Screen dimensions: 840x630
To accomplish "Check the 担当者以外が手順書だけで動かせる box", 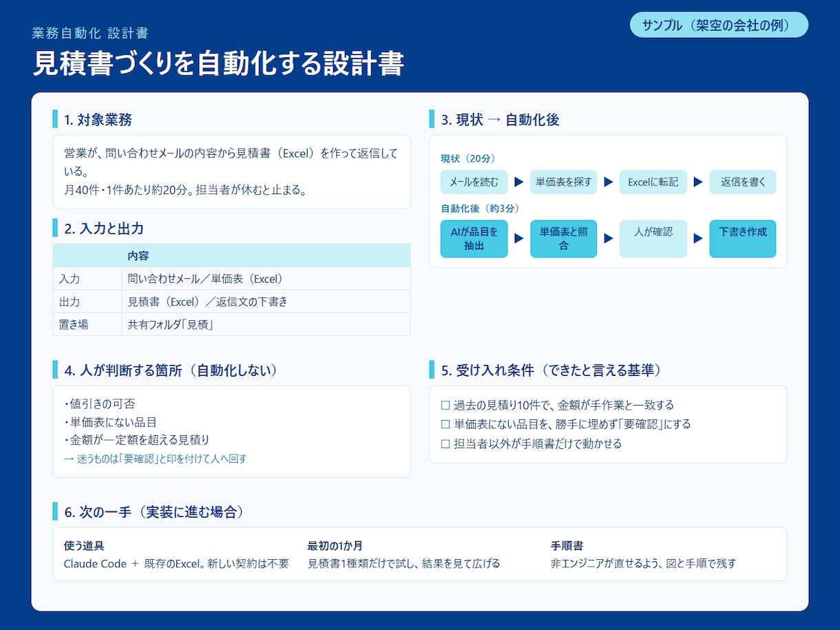I will (445, 443).
